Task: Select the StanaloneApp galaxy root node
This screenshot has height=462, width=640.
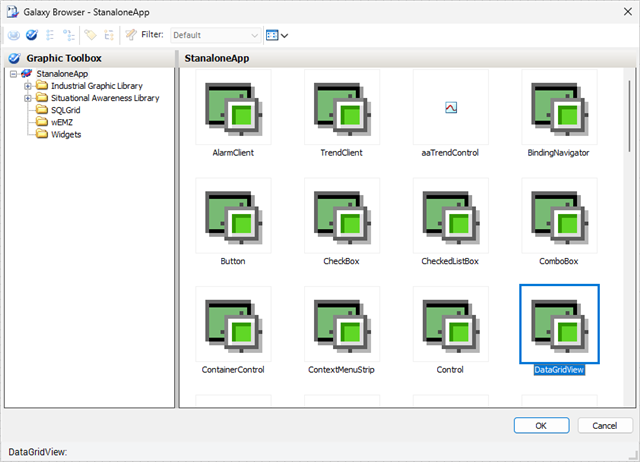Action: coord(62,74)
